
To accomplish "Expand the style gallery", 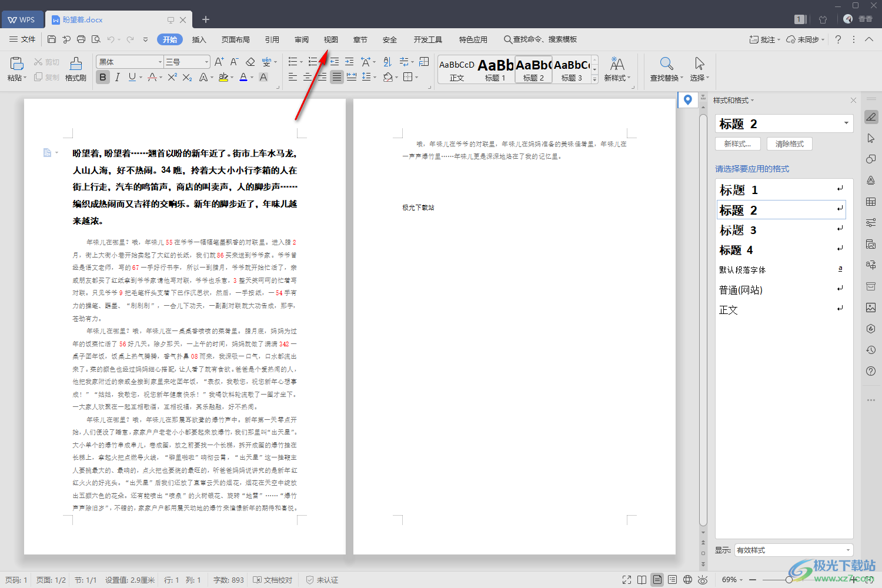I will pos(594,79).
